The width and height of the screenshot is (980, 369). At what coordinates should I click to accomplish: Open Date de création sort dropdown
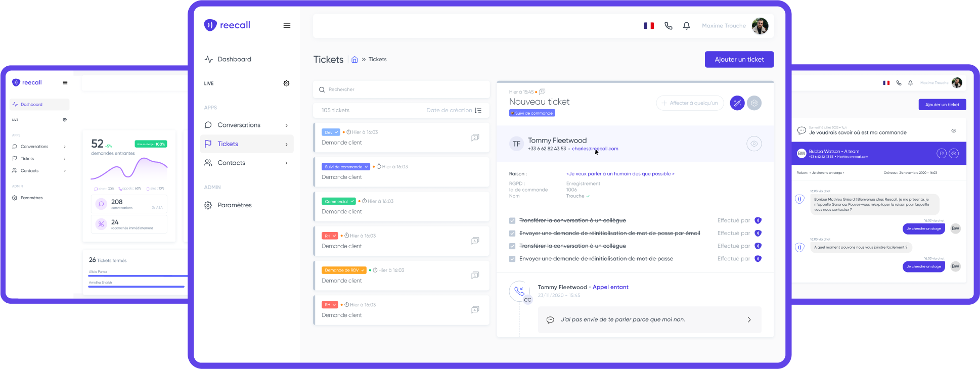454,110
